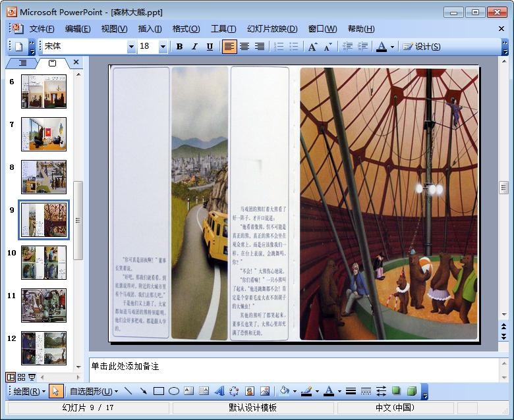Switch to the Slides tab in the side pane
This screenshot has width=514, height=420.
pos(53,63)
